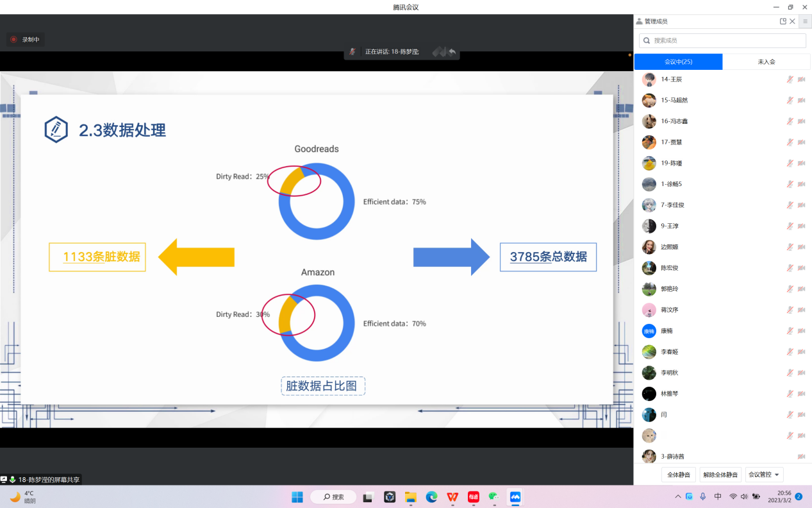This screenshot has width=812, height=508.
Task: Show hidden system tray icons
Action: 678,496
